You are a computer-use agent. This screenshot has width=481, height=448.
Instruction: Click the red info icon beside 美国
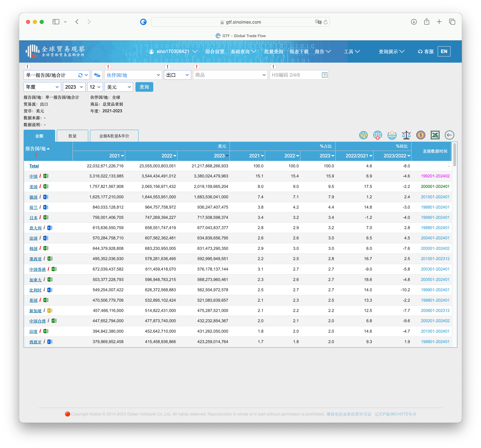(x=40, y=186)
